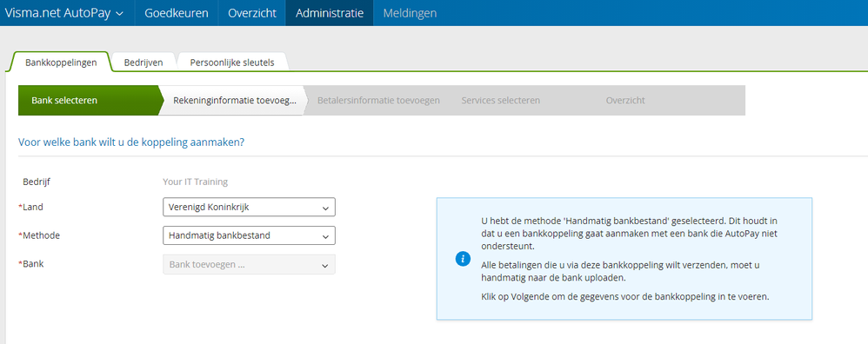
Task: Open the Meldingen menu
Action: point(410,13)
